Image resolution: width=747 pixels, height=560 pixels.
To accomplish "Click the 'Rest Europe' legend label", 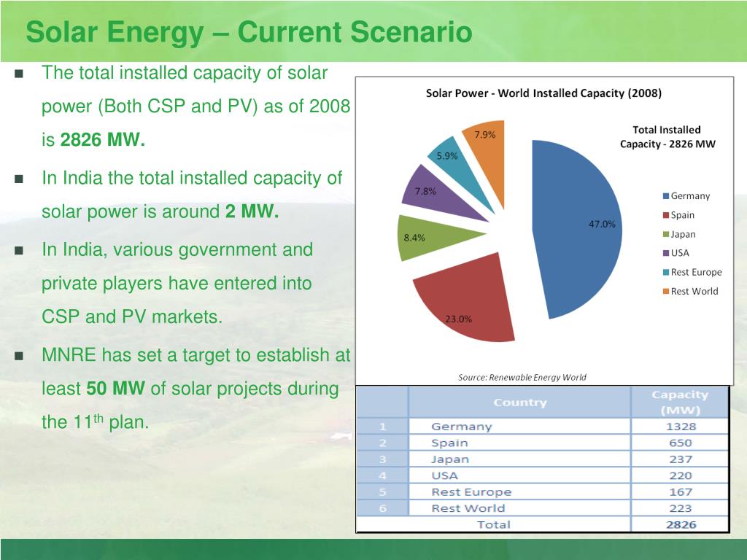I will click(697, 273).
